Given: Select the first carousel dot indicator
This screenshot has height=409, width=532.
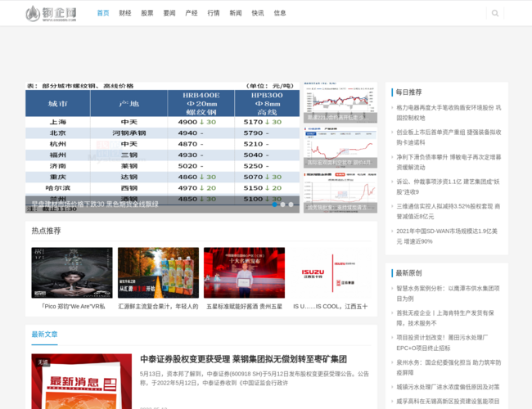Looking at the screenshot, I should click(274, 204).
